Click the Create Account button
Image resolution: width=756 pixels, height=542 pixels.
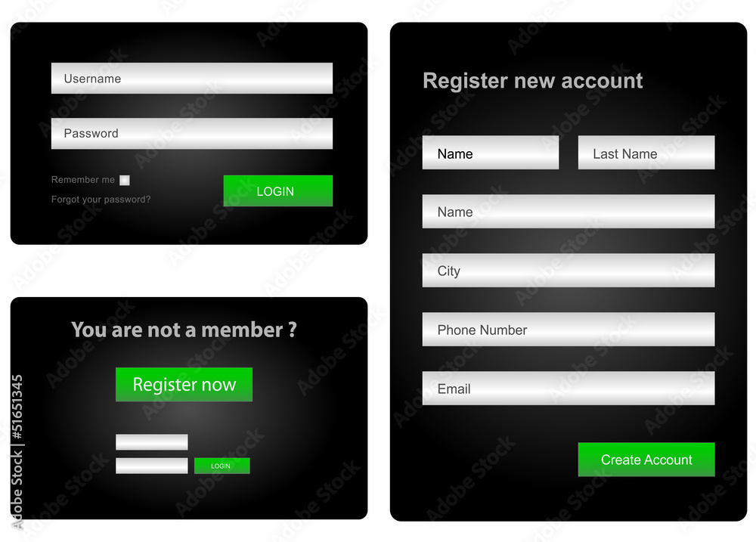(x=646, y=460)
